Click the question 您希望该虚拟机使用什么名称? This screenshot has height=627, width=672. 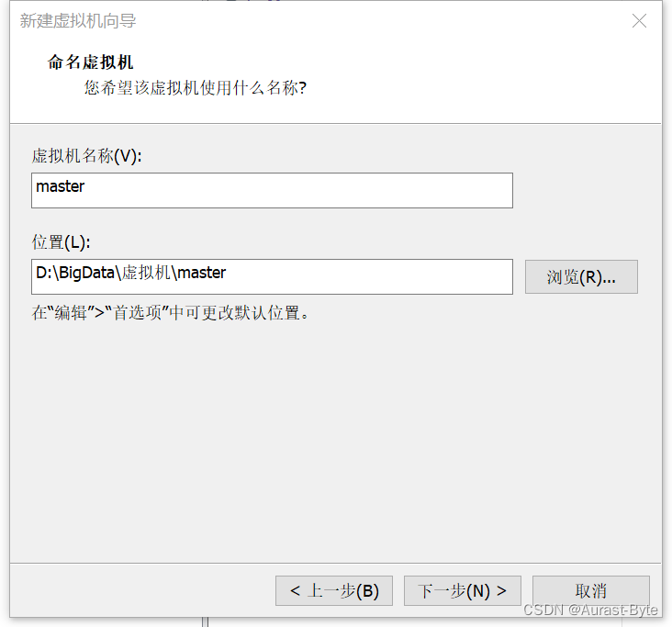[x=196, y=88]
